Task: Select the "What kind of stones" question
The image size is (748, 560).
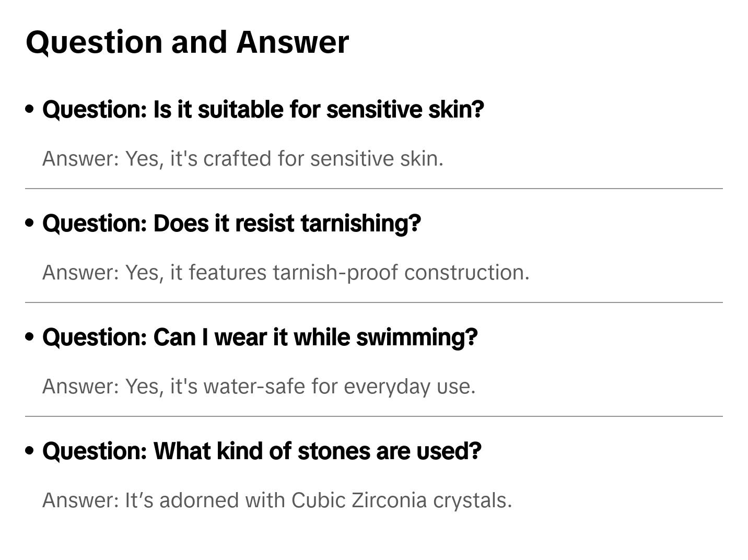Action: coord(262,451)
